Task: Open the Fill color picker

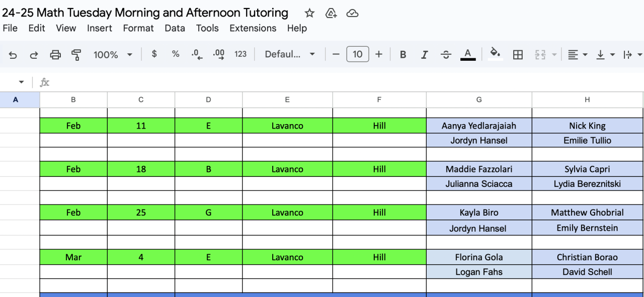Action: click(496, 54)
